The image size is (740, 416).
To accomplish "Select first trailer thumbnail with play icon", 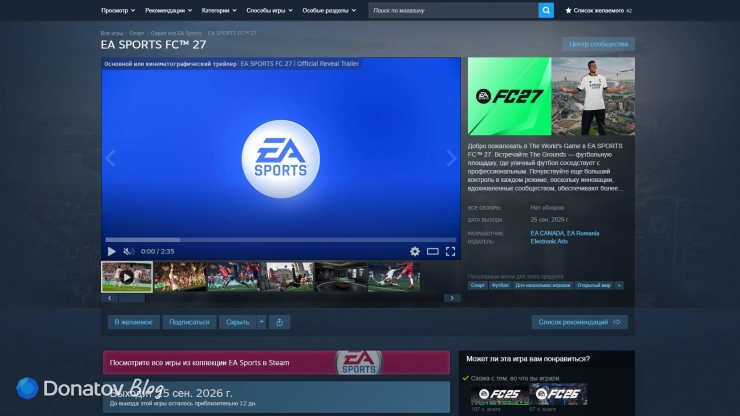I will 127,277.
